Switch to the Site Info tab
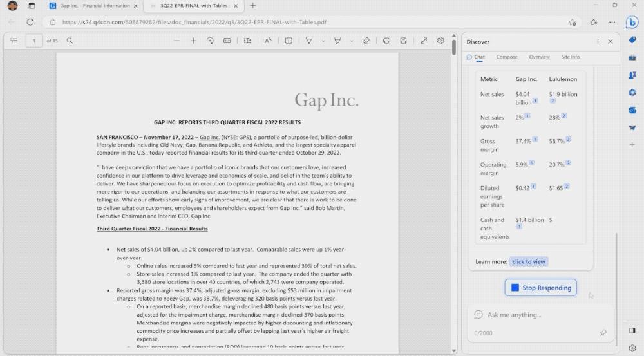The image size is (644, 356). click(x=570, y=57)
